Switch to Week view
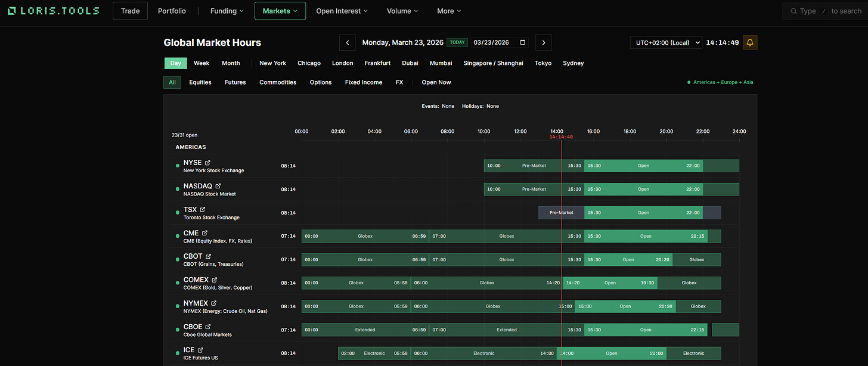The width and height of the screenshot is (868, 366). [x=201, y=63]
